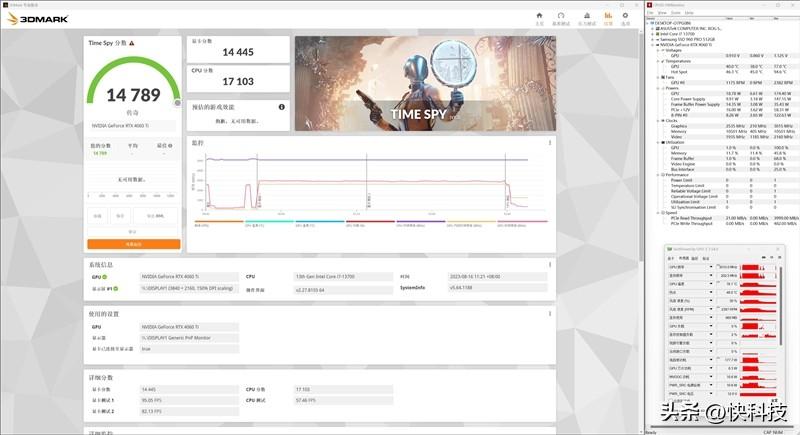Click the info icon in estimated game performance card

pyautogui.click(x=282, y=107)
